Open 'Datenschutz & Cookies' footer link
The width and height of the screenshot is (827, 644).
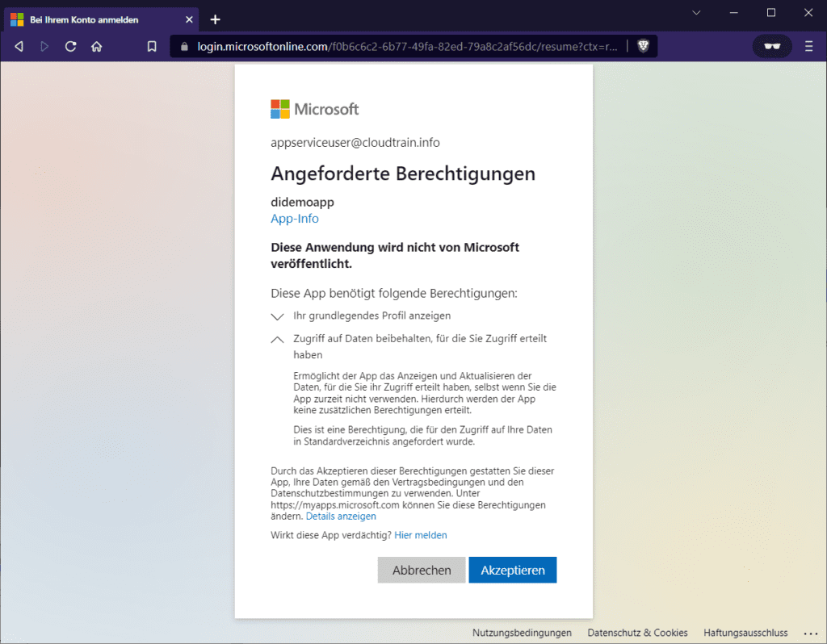tap(637, 633)
